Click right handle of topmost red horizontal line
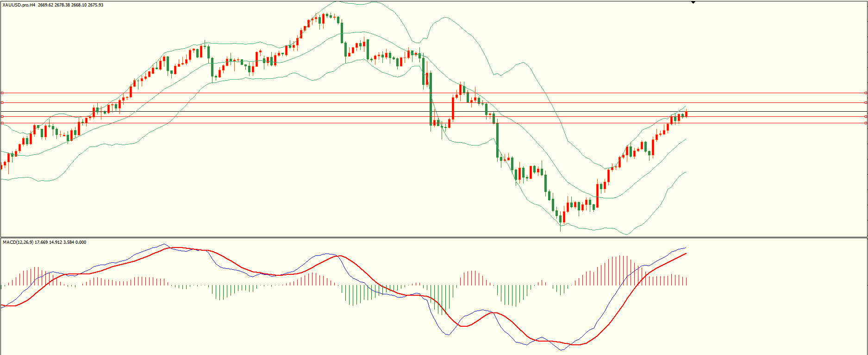The width and height of the screenshot is (868, 355). point(866,93)
